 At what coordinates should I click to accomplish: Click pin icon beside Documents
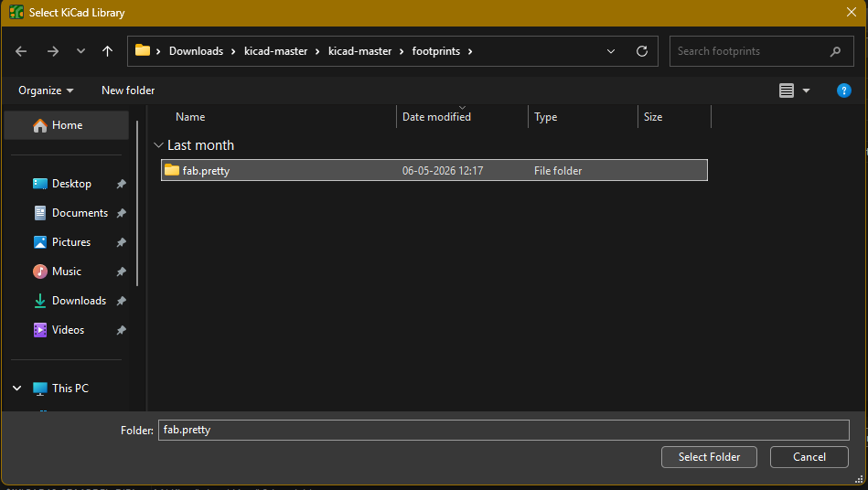pos(122,213)
